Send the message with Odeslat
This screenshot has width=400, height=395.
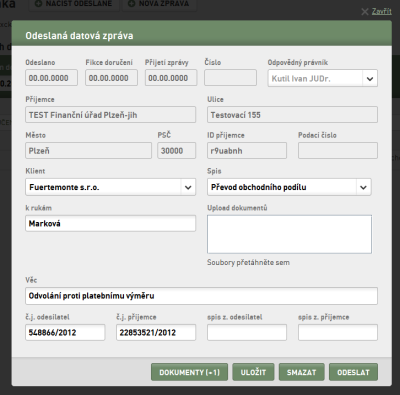[353, 372]
